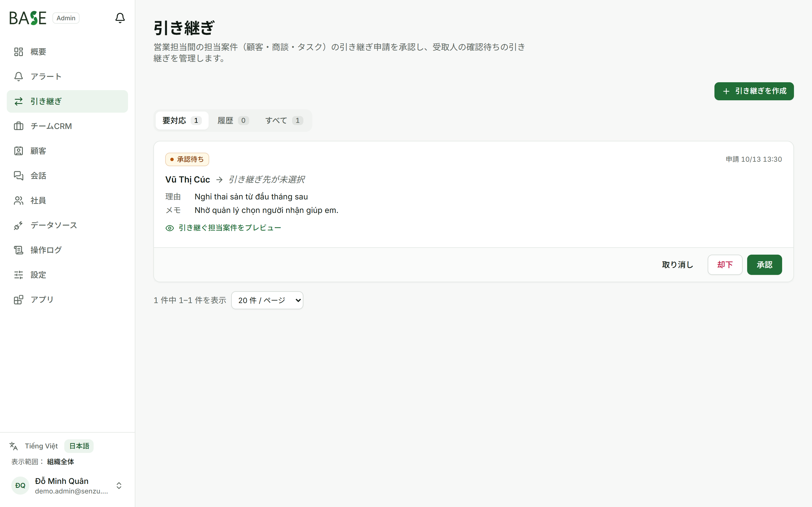This screenshot has height=507, width=812.
Task: Open アプリ via its blocks icon
Action: tap(18, 300)
